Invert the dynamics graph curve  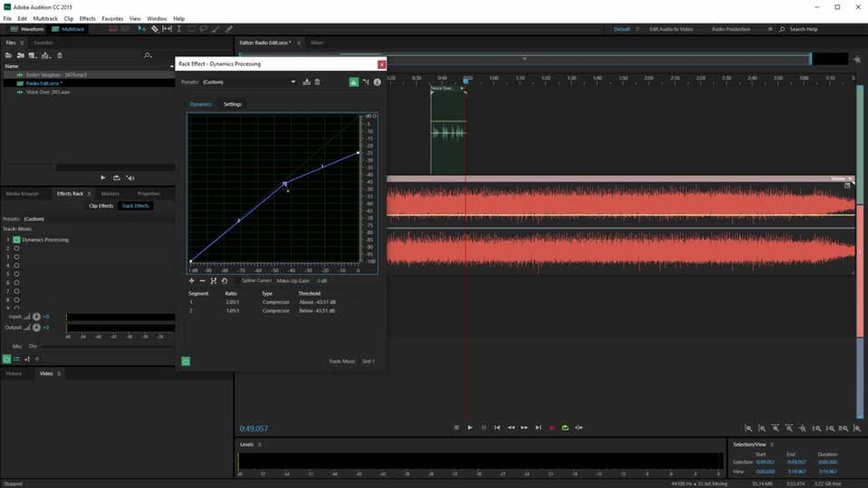(213, 281)
